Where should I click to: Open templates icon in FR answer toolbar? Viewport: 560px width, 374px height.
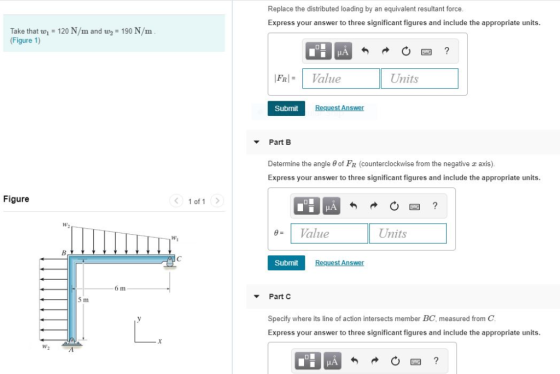click(x=318, y=51)
